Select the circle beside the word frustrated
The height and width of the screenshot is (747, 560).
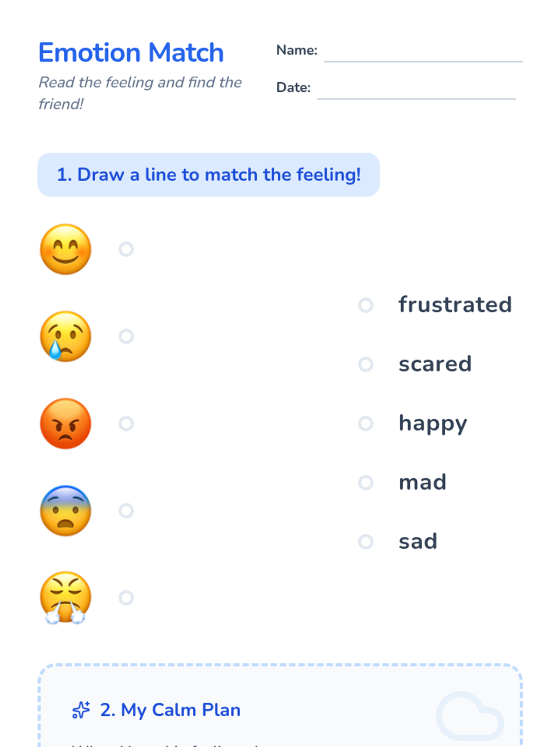coord(365,305)
